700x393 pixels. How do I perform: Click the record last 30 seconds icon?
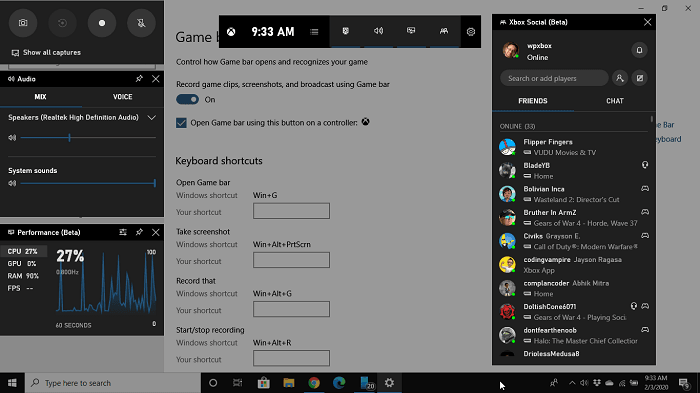(x=62, y=23)
